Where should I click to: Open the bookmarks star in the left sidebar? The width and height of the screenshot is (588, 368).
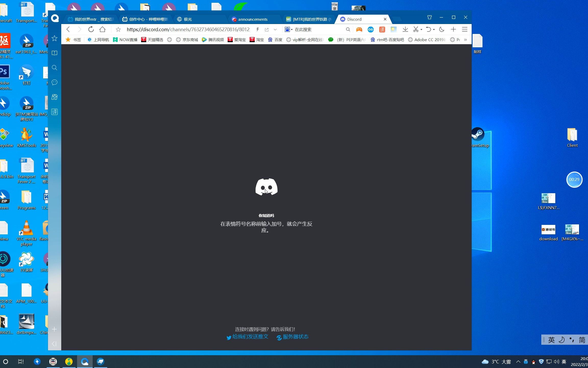(54, 38)
